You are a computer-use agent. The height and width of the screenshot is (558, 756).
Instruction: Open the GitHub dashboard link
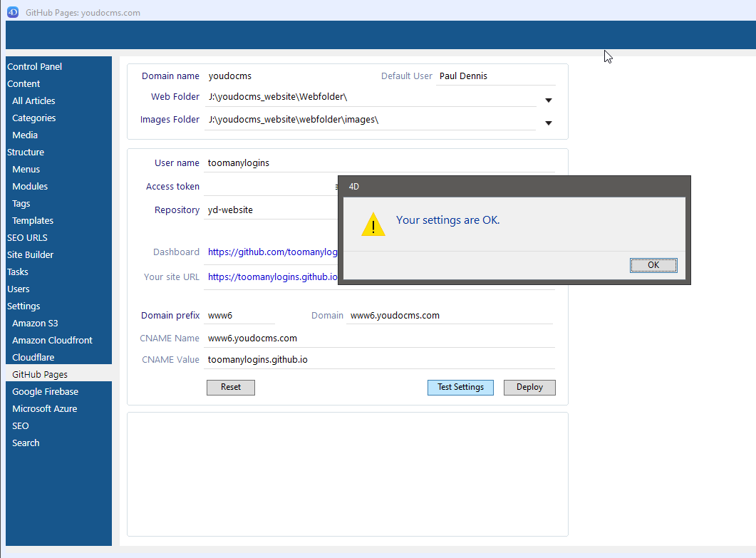[272, 252]
